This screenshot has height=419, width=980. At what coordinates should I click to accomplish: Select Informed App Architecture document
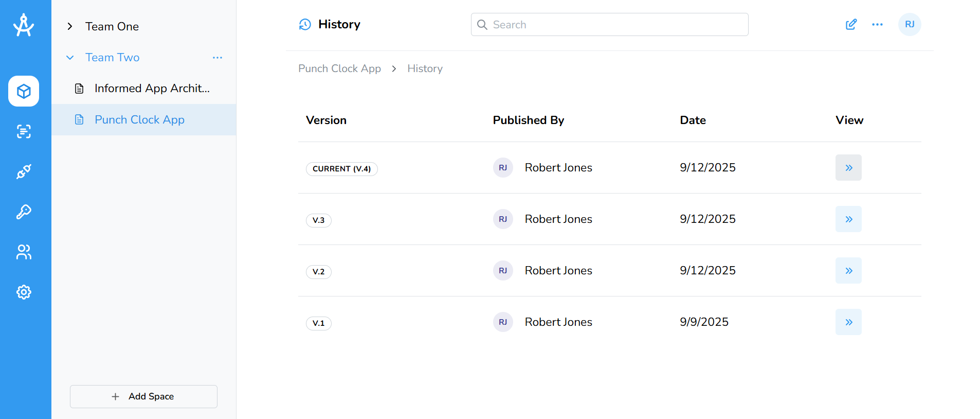coord(152,89)
